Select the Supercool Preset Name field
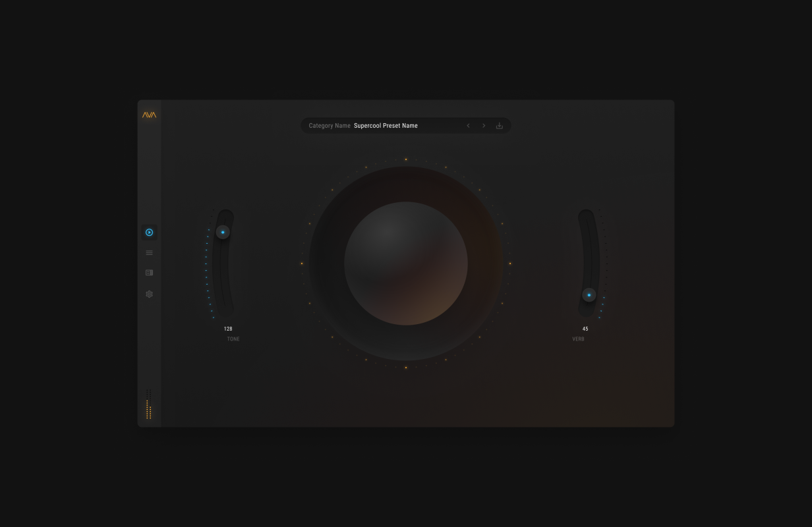Screen dimensions: 812x527 point(386,126)
